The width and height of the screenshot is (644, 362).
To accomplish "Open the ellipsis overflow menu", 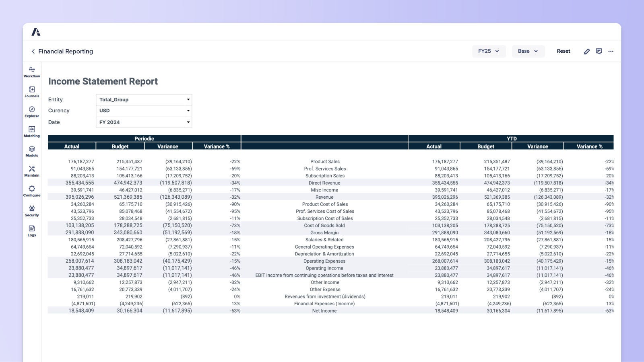I will pyautogui.click(x=611, y=51).
